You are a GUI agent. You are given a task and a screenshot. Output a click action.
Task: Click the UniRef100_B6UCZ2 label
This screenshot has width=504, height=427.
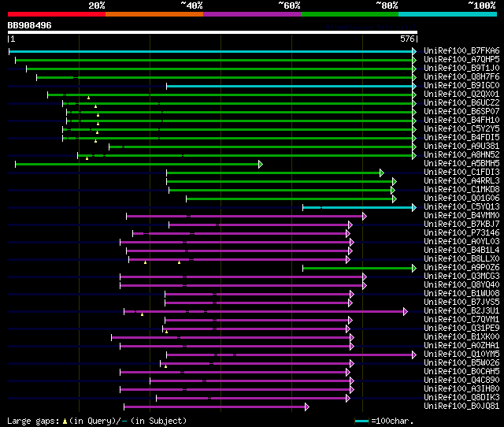click(461, 103)
